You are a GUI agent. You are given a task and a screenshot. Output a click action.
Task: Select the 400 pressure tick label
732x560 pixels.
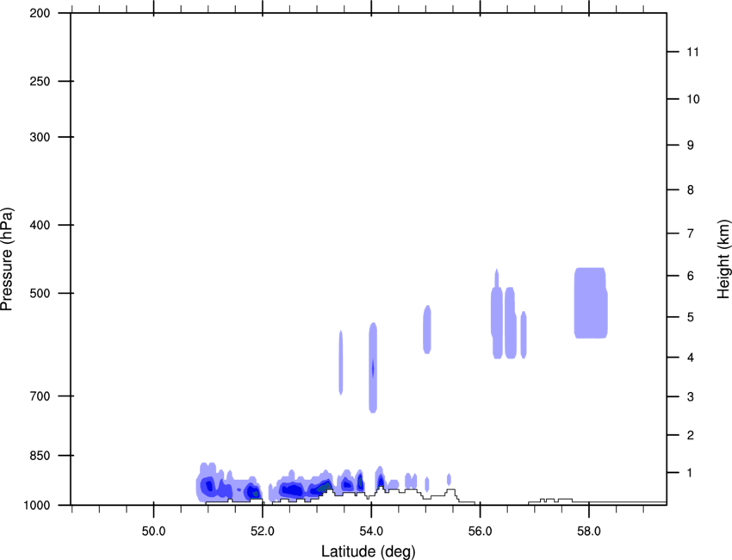click(40, 225)
